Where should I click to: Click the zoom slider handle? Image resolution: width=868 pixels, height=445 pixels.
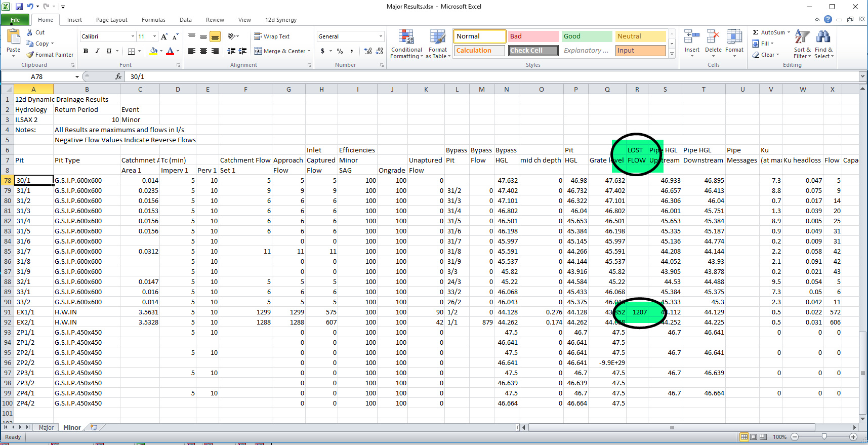point(824,437)
